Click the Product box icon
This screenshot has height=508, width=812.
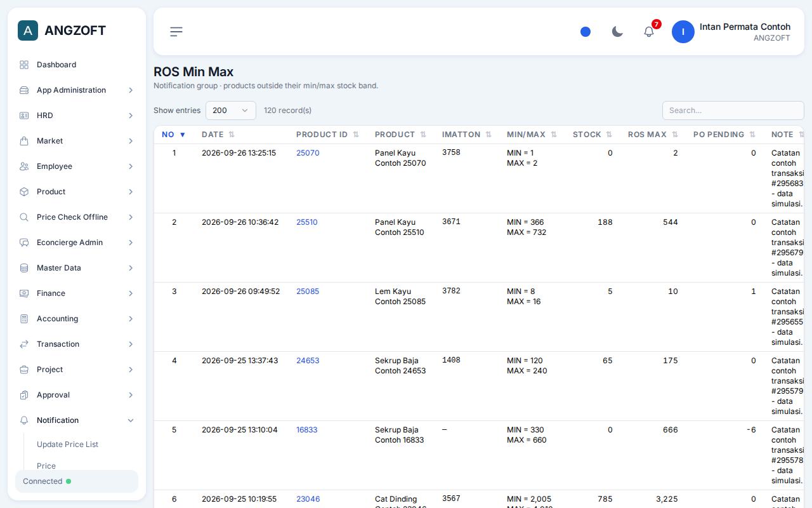(24, 192)
